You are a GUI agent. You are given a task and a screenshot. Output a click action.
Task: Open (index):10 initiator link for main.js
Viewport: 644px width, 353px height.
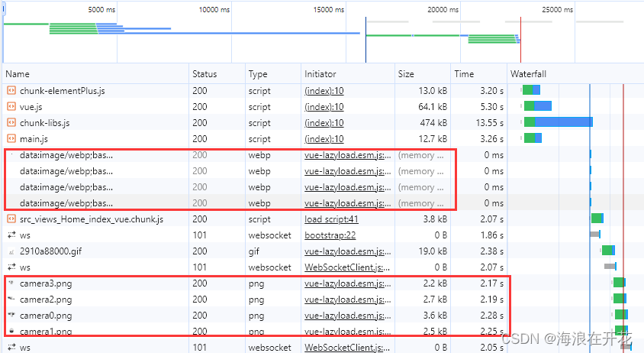coord(324,139)
